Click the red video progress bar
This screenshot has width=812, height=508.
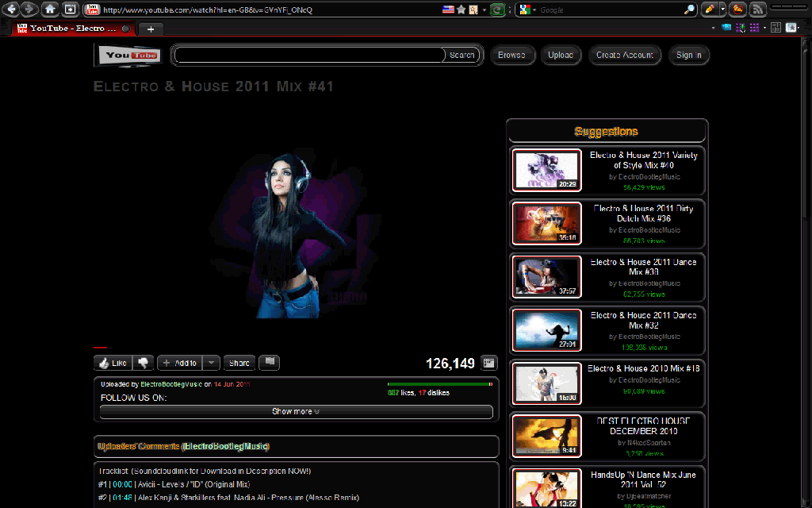tap(101, 348)
